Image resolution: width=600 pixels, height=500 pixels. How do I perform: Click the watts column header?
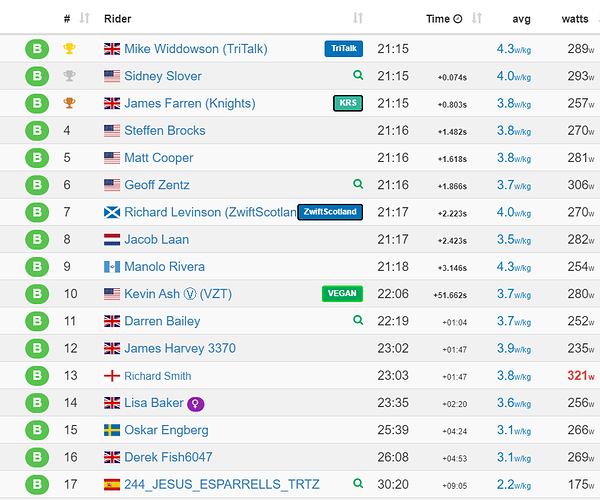575,18
